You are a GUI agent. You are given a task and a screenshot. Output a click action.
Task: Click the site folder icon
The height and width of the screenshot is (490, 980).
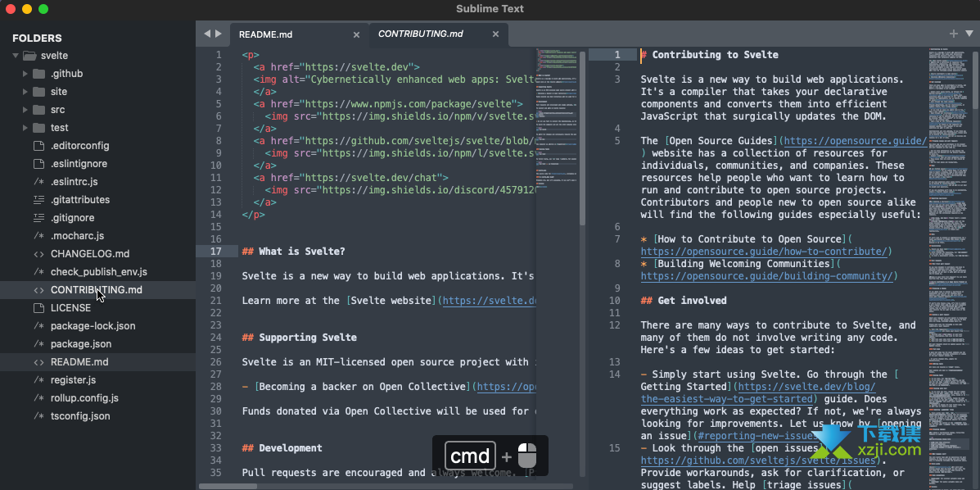38,92
